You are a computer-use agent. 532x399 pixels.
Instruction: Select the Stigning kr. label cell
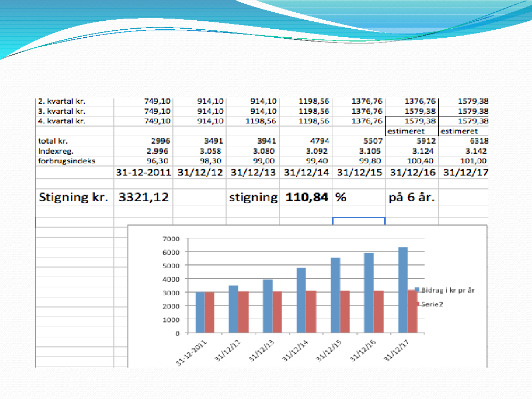[x=74, y=197]
